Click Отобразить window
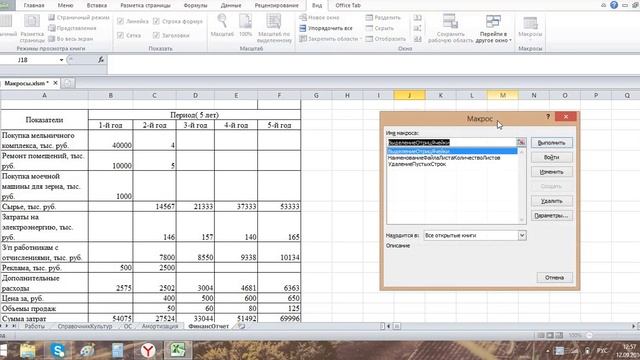Viewport: 640px width, 360px height. (386, 39)
